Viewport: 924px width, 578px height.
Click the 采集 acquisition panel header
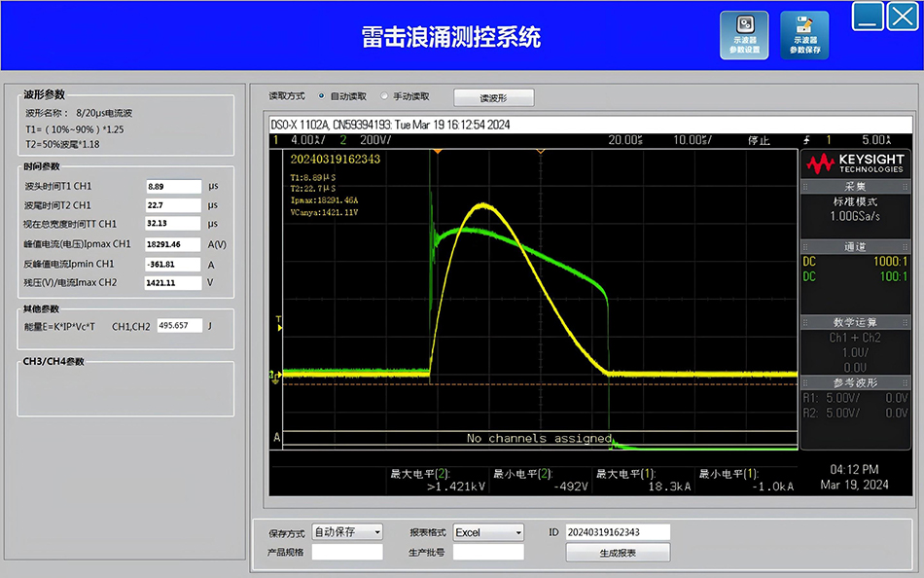point(854,187)
